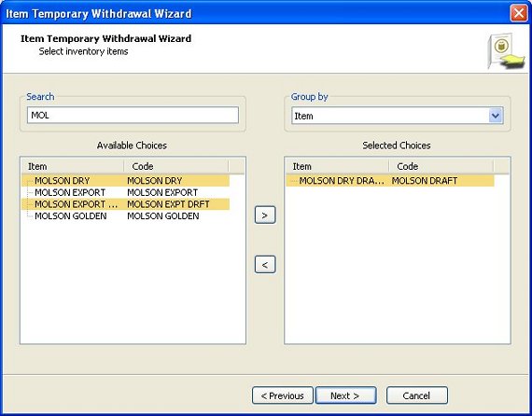The width and height of the screenshot is (532, 416).
Task: Click empty area of Selected Choices list
Action: click(x=397, y=265)
